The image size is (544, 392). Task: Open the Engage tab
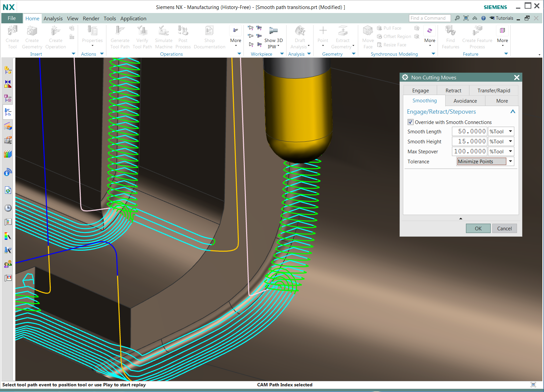420,91
